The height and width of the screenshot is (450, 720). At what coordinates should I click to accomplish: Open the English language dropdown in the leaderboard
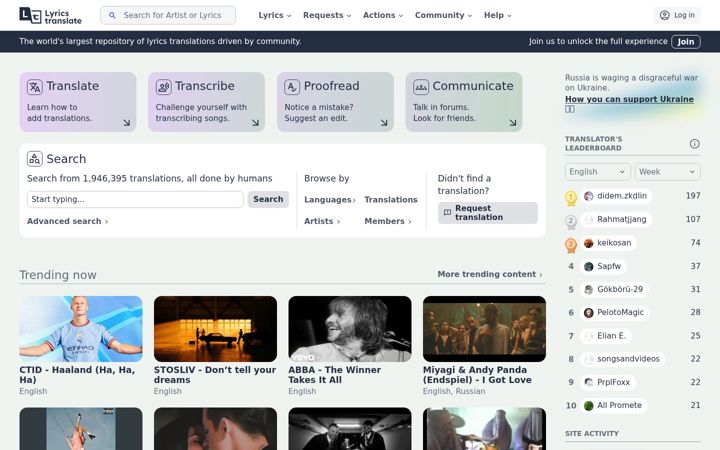[x=597, y=172]
